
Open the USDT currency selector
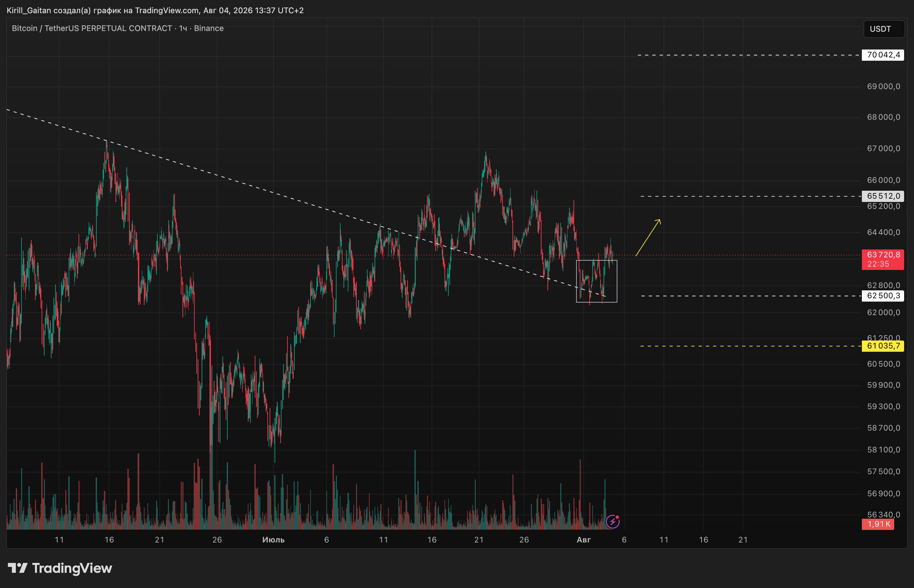point(884,29)
